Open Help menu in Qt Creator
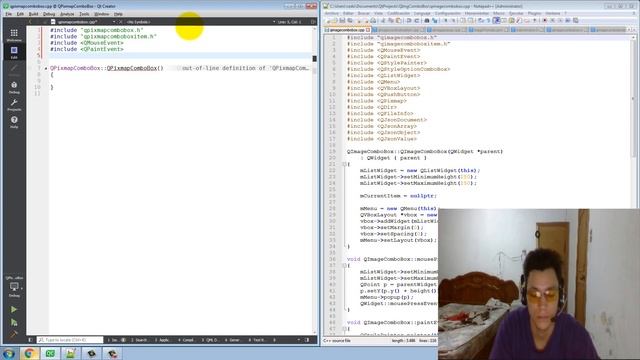640x360 pixels. point(118,14)
